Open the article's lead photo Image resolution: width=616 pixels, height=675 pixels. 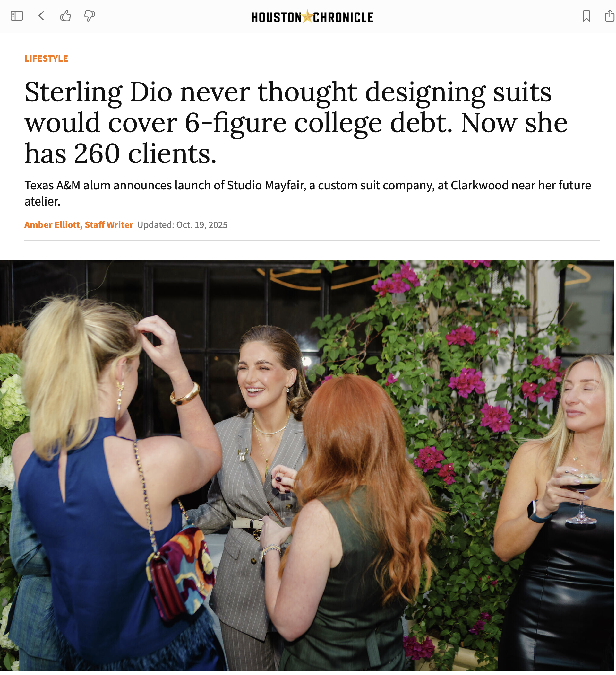coord(307,465)
